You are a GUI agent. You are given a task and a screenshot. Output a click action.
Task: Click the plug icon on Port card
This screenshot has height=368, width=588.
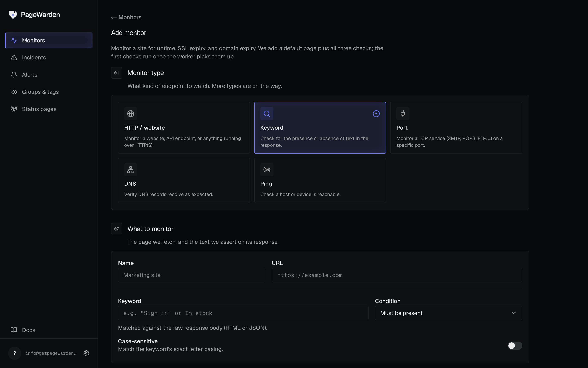click(x=403, y=114)
